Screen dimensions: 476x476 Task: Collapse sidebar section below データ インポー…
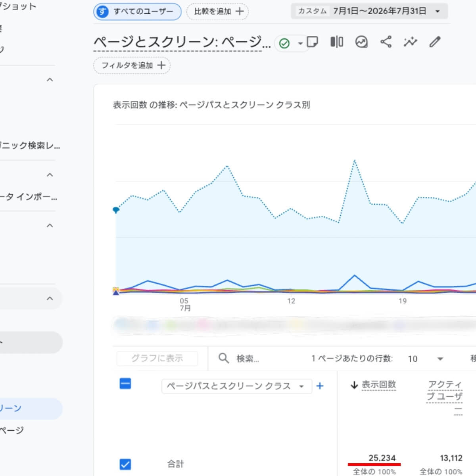point(50,226)
